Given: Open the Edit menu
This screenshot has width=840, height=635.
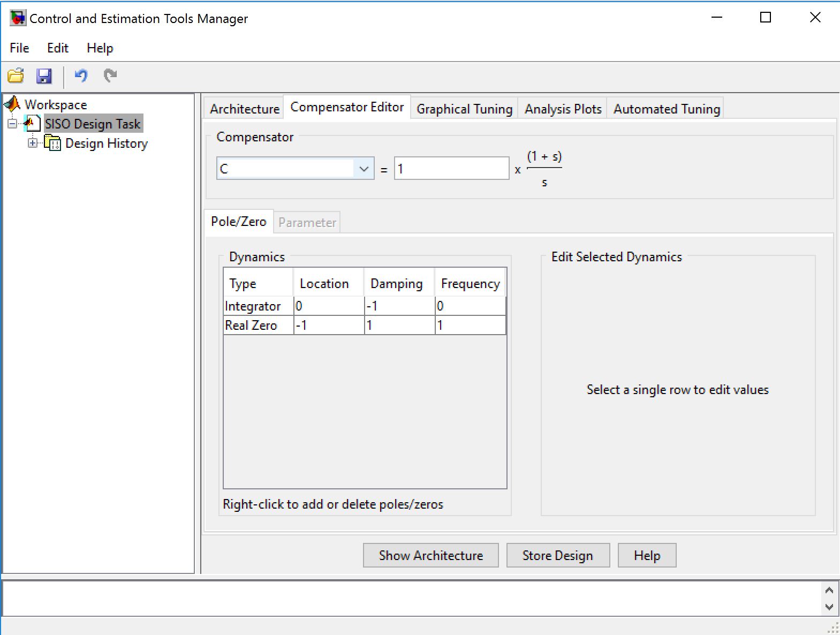Looking at the screenshot, I should 58,48.
